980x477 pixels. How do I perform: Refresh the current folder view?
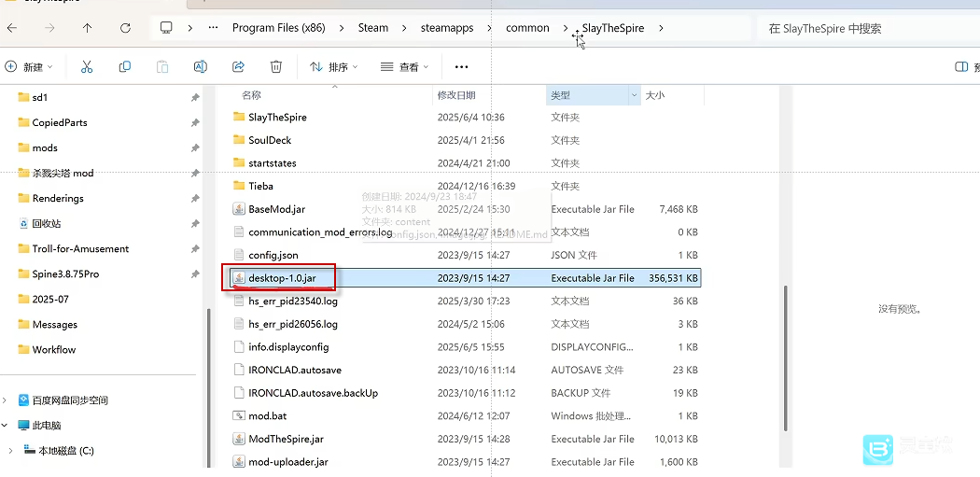tap(125, 28)
